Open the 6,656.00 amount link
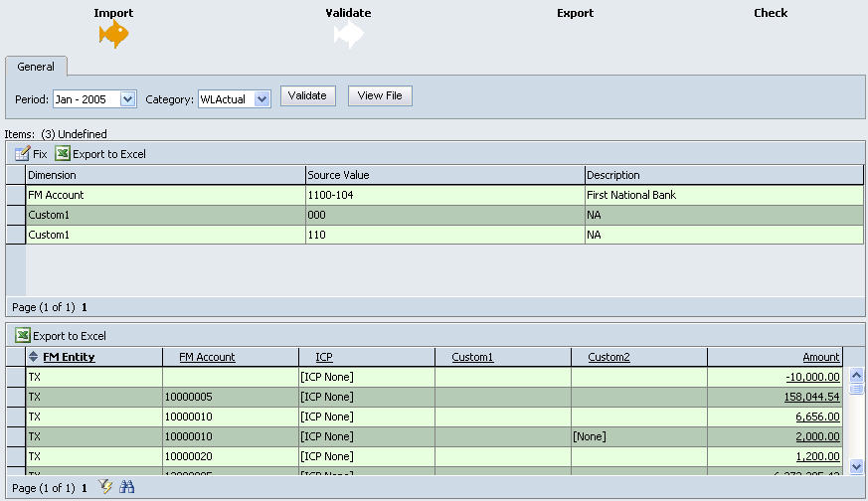The image size is (868, 501). 817,417
